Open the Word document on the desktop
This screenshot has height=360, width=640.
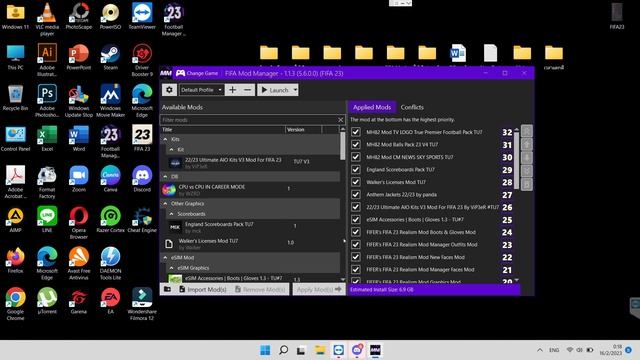[458, 53]
